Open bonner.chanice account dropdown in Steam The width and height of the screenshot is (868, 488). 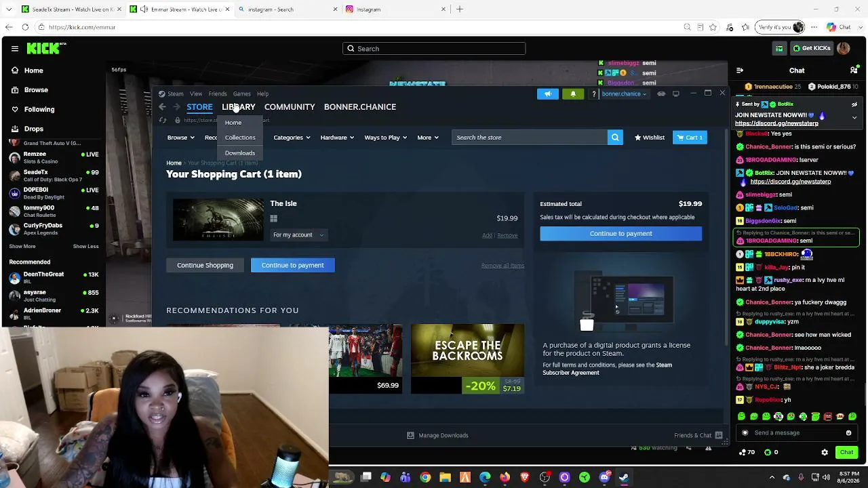coord(623,94)
